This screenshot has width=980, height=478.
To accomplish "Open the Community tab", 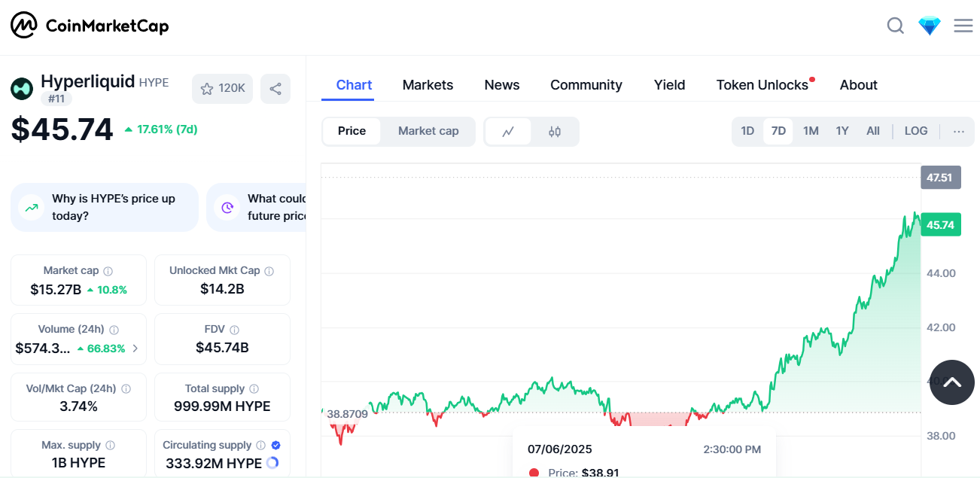I will click(x=586, y=85).
